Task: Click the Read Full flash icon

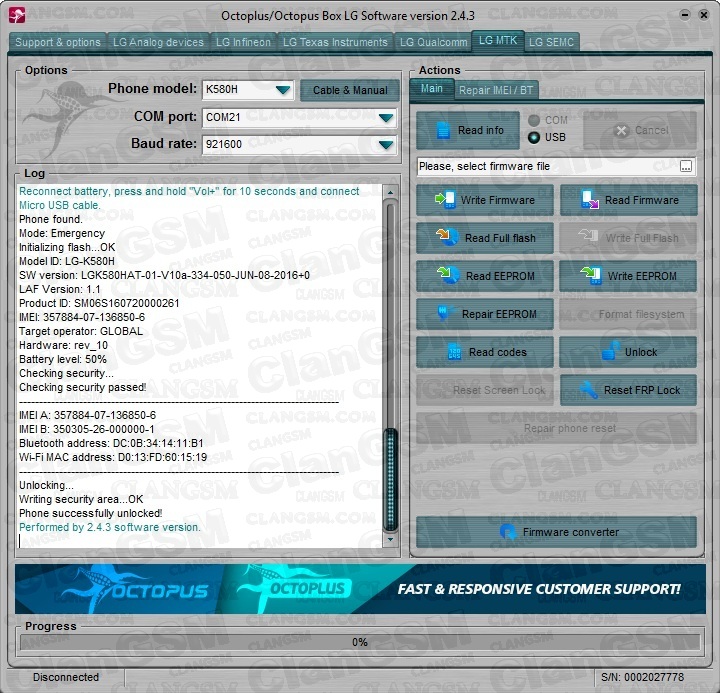Action: 447,237
